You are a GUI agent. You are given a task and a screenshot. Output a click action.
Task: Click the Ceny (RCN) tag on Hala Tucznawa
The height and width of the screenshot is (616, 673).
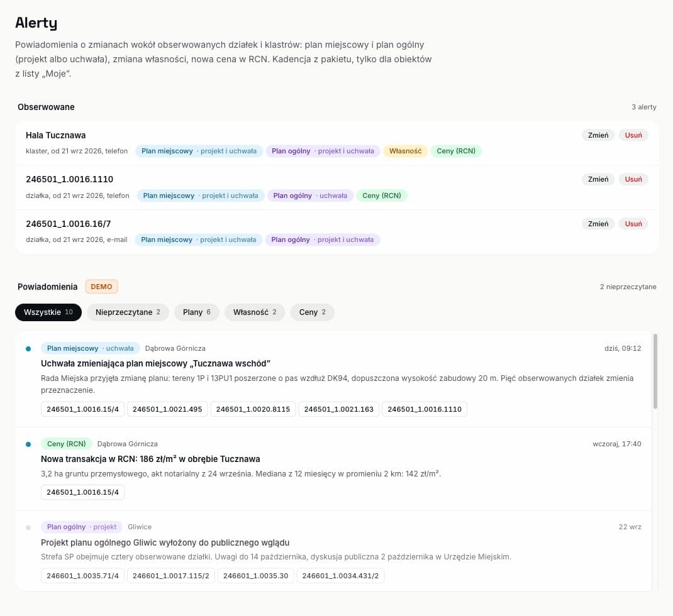point(456,151)
